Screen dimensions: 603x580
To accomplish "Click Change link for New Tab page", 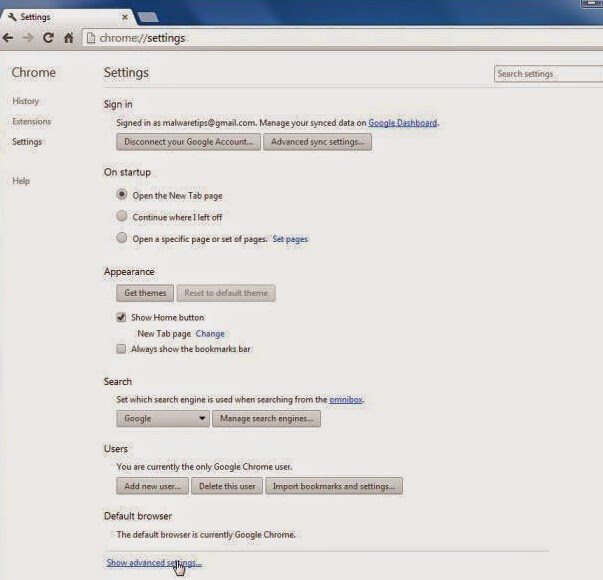I will click(210, 333).
